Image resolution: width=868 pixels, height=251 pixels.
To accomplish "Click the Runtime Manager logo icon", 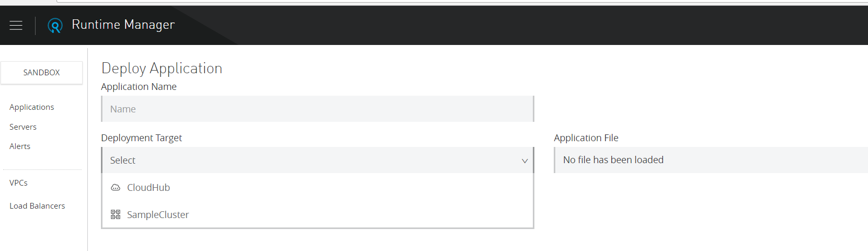I will click(x=55, y=25).
